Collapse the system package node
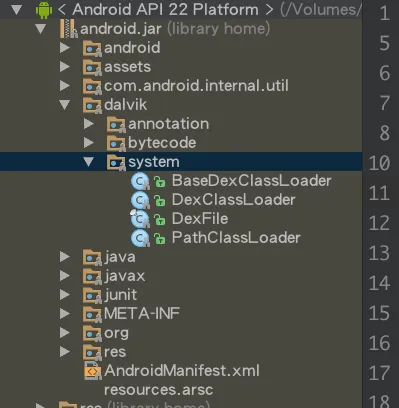This screenshot has width=399, height=408. pyautogui.click(x=89, y=162)
